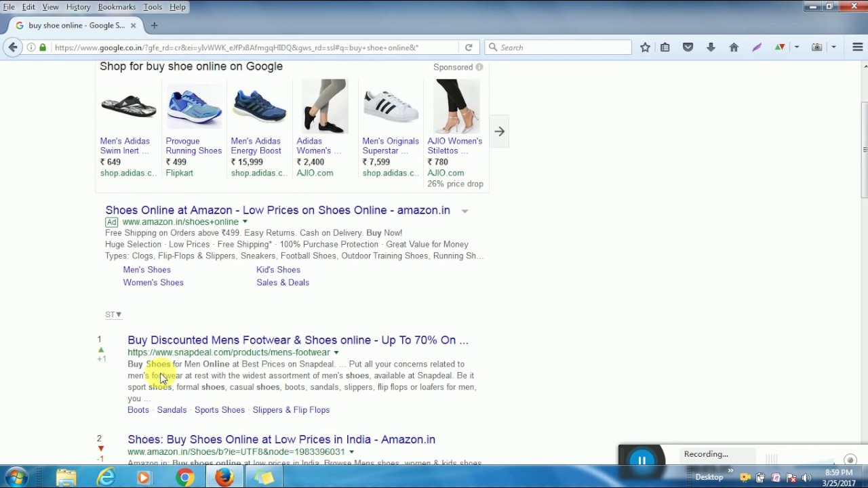
Task: Click the round record button in recorder
Action: 850,460
